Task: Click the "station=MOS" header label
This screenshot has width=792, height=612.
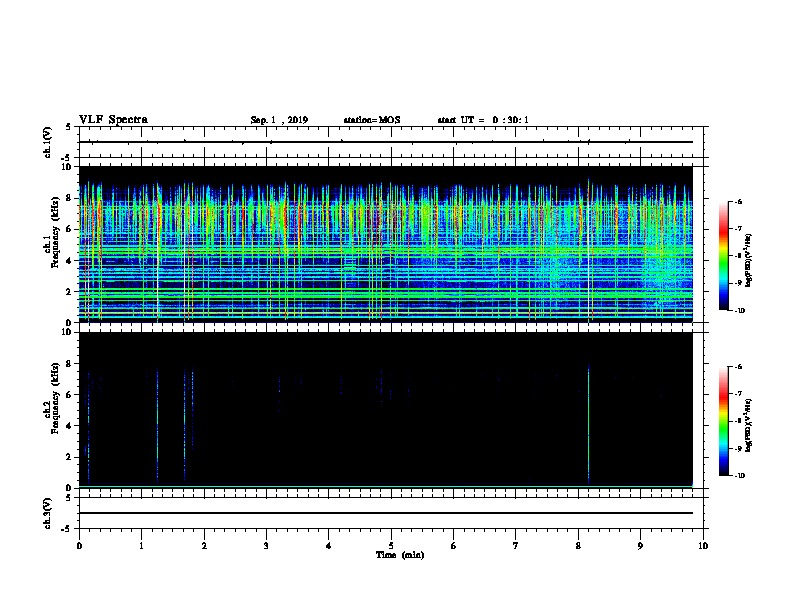Action: 372,120
